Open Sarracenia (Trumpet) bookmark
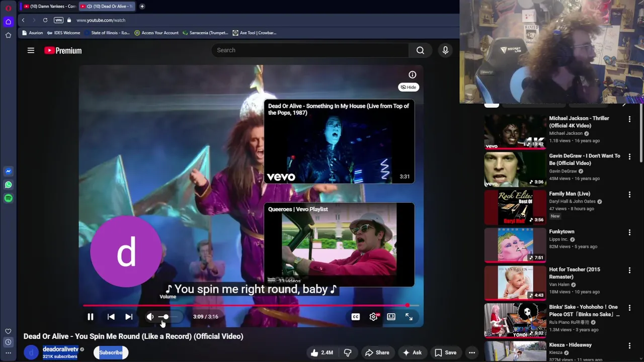The image size is (644, 362). point(205,33)
